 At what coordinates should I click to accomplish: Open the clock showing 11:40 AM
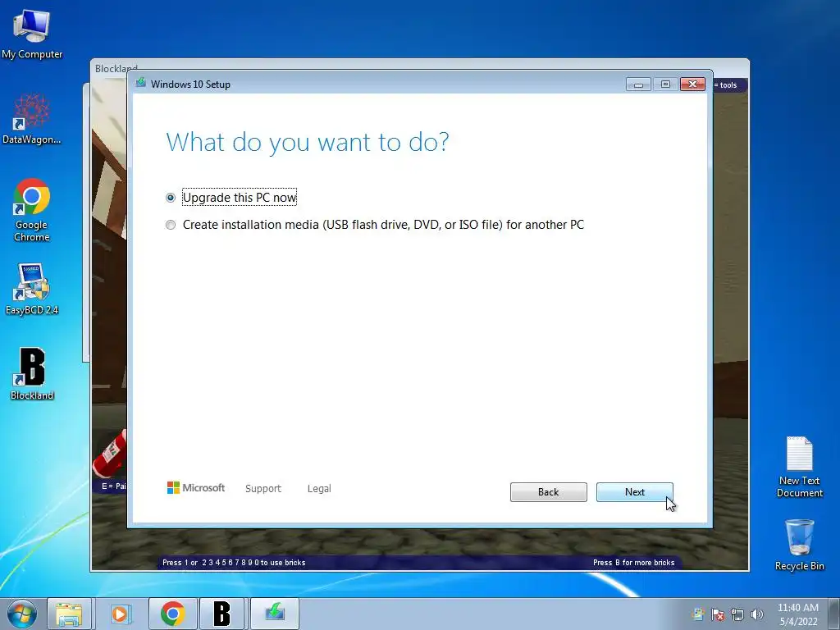(798, 614)
